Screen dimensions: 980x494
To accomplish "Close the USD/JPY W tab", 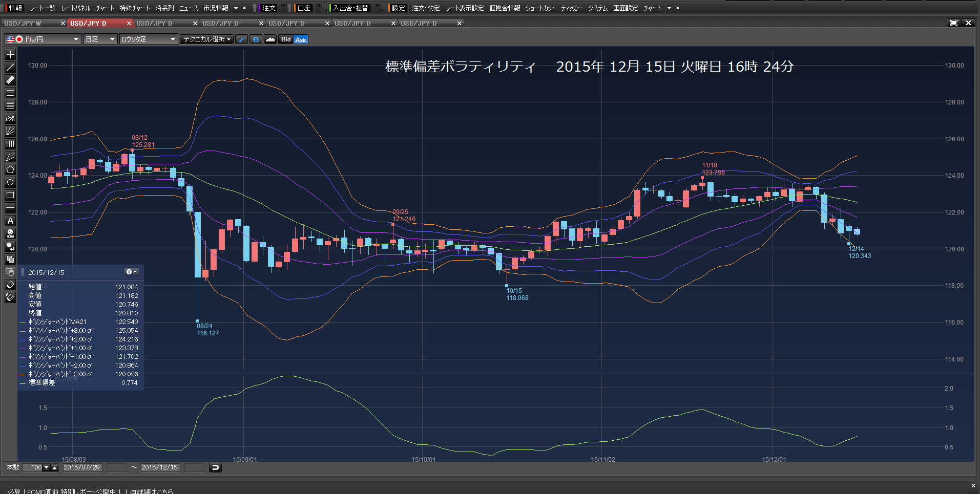I will click(x=63, y=23).
